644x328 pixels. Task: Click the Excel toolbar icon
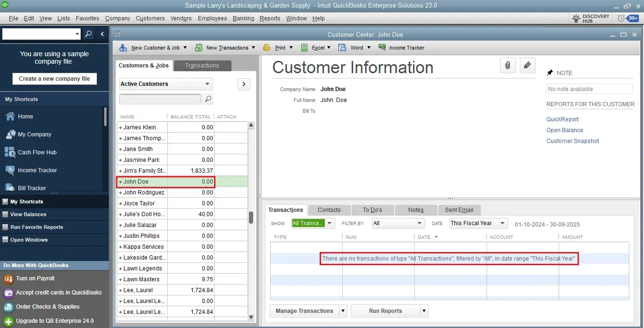point(304,48)
